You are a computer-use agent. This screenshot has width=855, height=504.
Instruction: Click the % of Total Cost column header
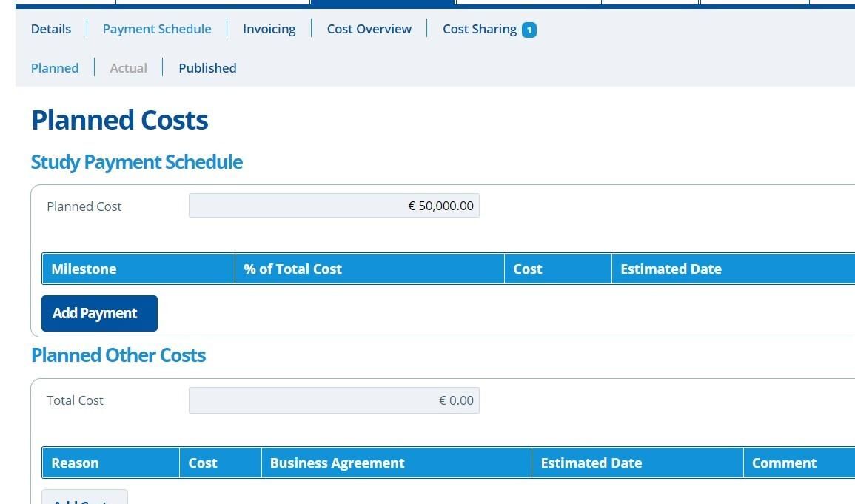[x=292, y=269]
